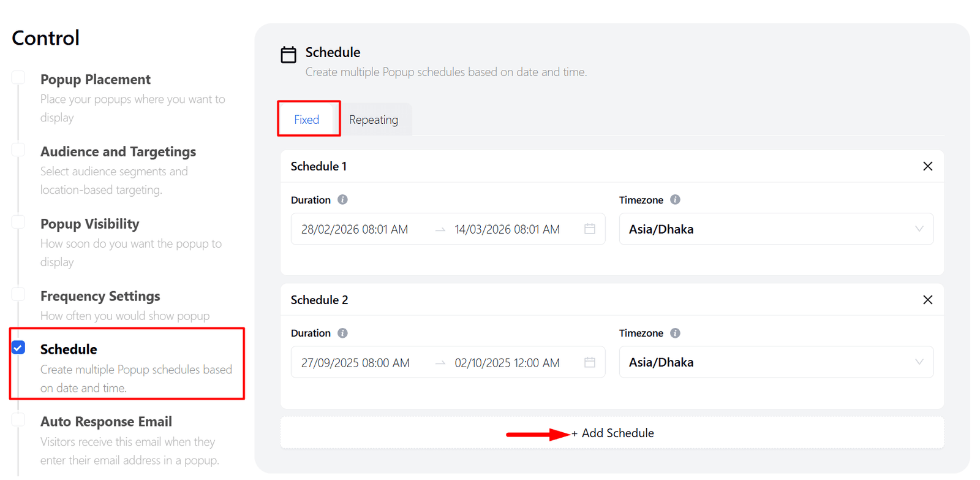
Task: Click Schedule 1 start date field
Action: pyautogui.click(x=355, y=229)
